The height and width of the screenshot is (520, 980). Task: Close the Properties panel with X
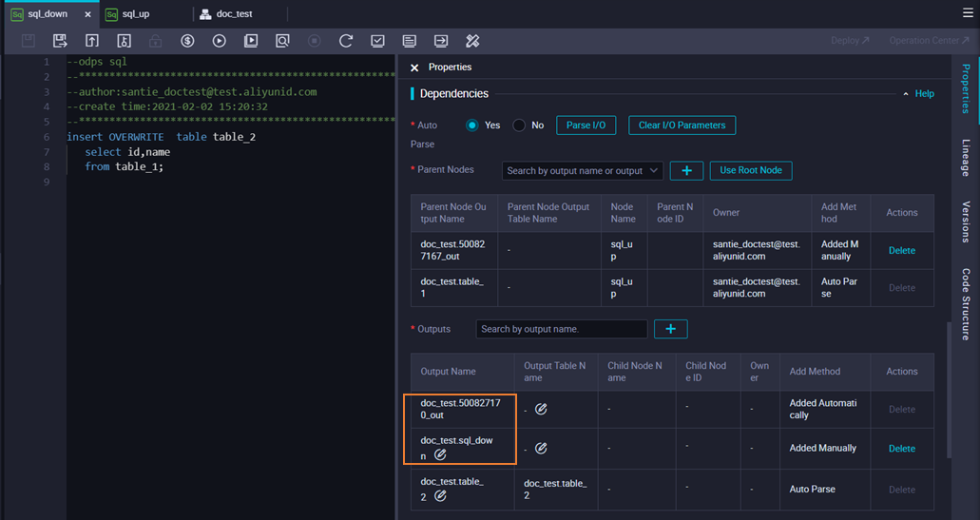click(414, 67)
